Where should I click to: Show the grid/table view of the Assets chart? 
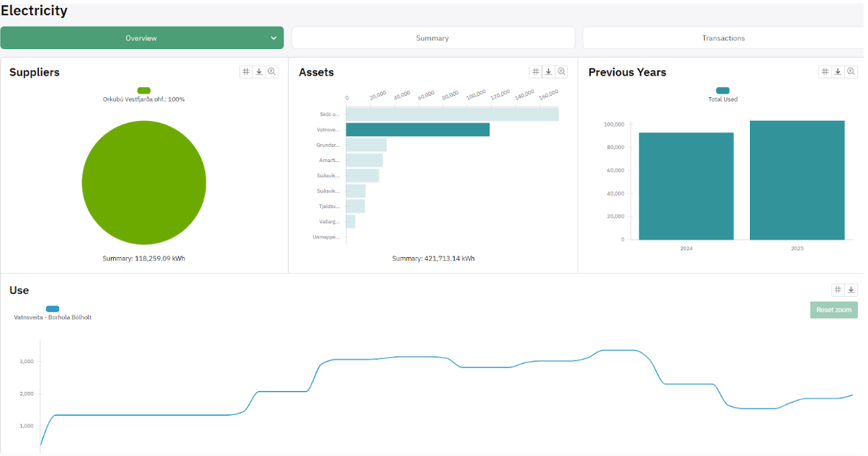(535, 71)
